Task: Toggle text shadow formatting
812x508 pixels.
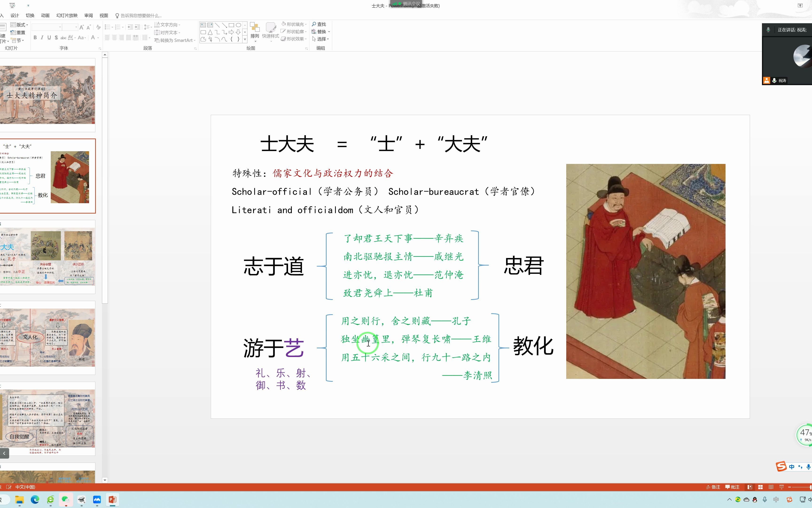Action: pos(56,38)
